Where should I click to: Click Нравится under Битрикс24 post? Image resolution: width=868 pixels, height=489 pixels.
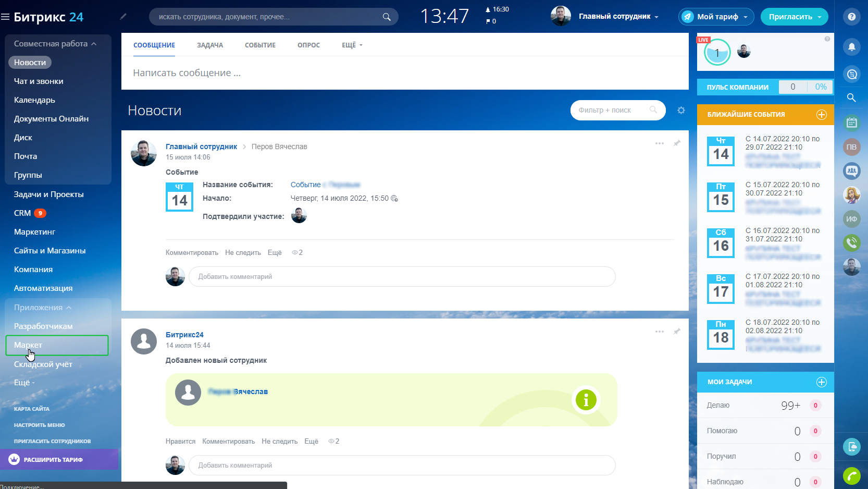pos(180,442)
